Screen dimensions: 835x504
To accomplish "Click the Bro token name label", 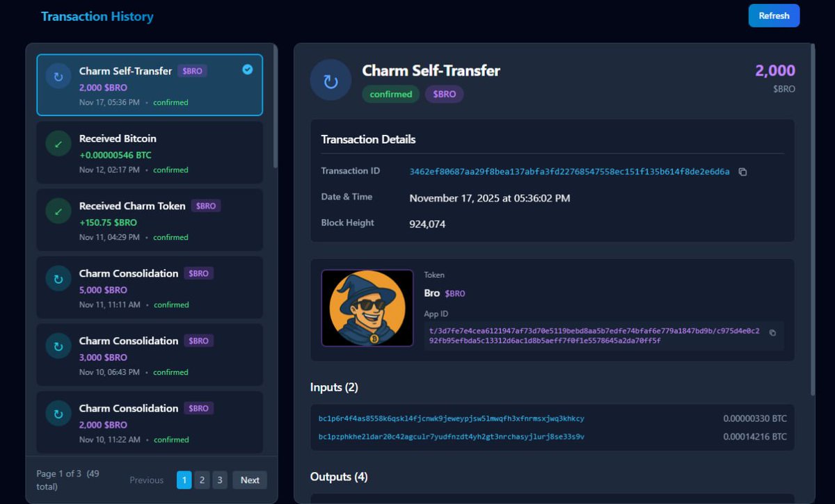I will (432, 293).
